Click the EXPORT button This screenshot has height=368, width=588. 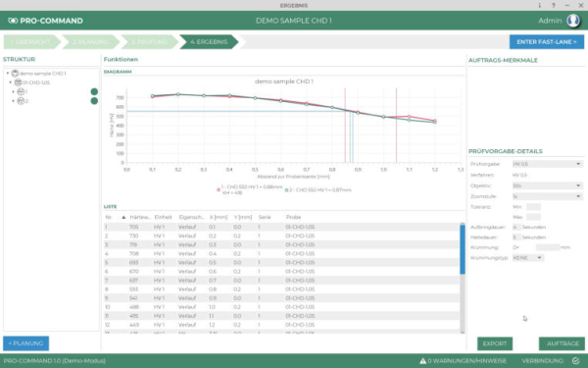495,343
